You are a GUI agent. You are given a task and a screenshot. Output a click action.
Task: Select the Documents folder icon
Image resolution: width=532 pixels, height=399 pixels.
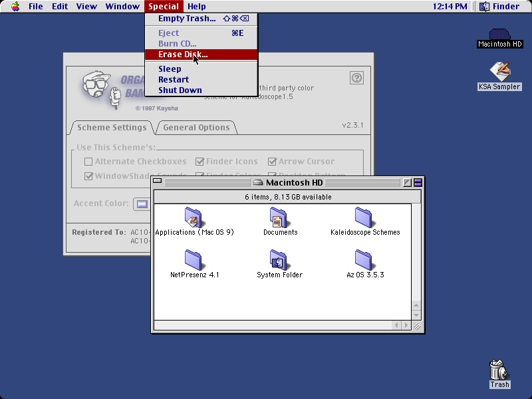279,217
